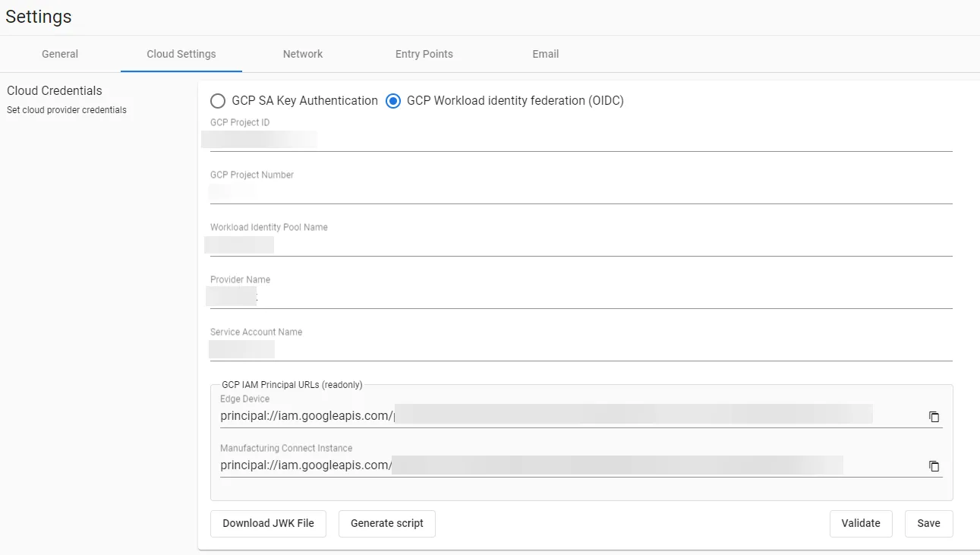Edit the Service Account Name field
Screen dimensions: 980x555
(581, 349)
